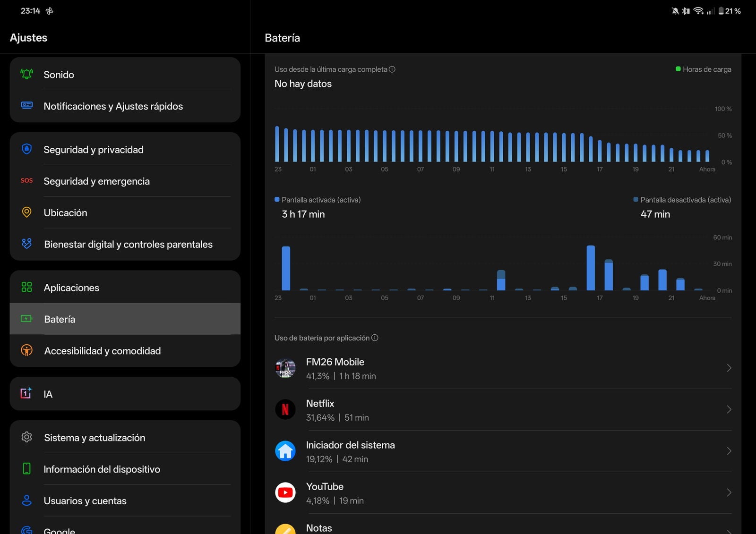Open Sistema y actualización menu item

pos(125,438)
